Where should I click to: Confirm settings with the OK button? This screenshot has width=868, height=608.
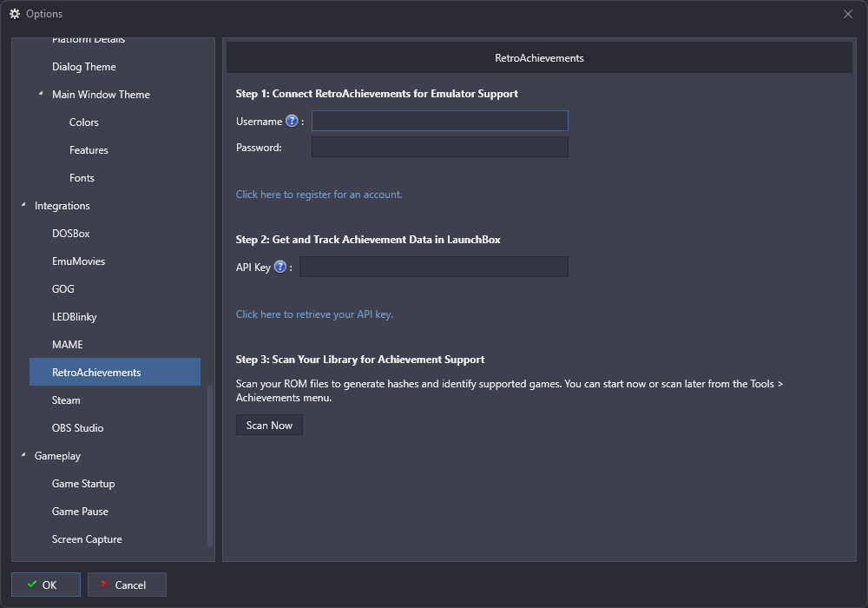(46, 585)
